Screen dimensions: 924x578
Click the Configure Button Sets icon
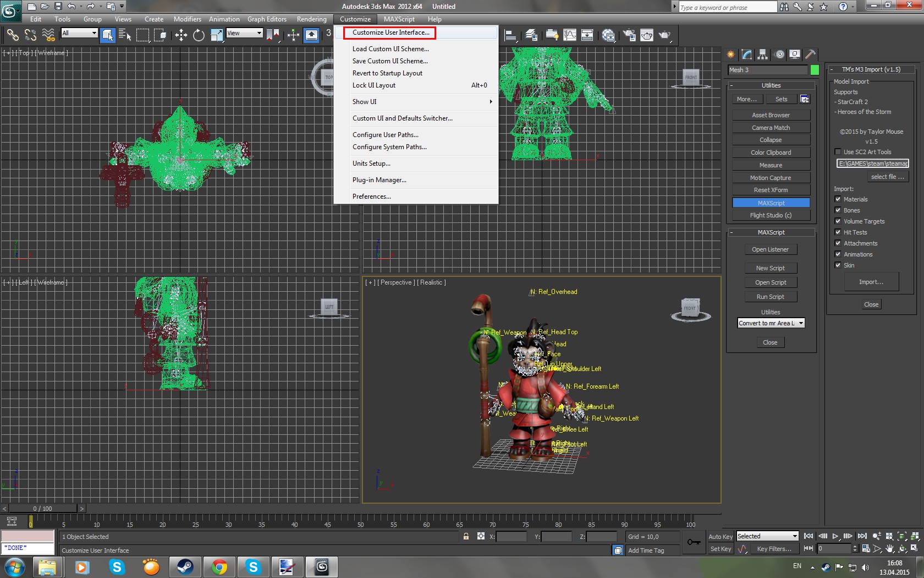click(x=805, y=99)
